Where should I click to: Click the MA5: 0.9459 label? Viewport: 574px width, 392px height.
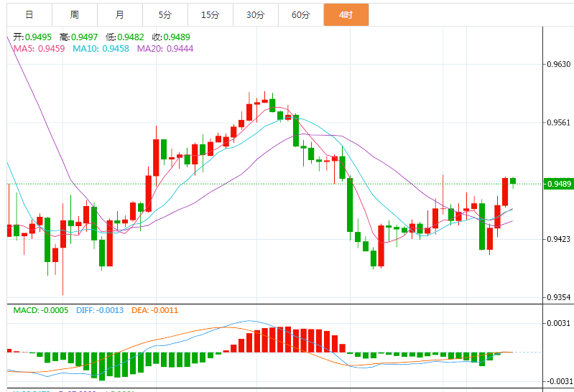point(40,49)
